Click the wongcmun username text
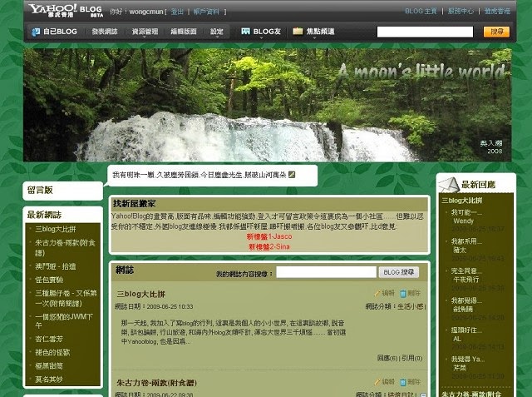 (146, 12)
